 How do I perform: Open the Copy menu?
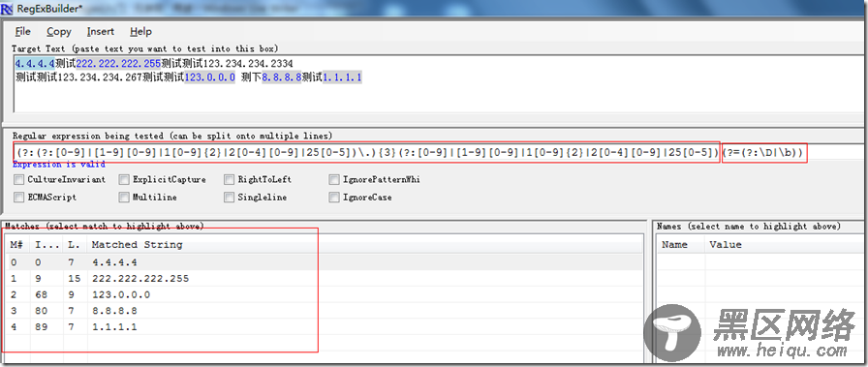tap(59, 32)
